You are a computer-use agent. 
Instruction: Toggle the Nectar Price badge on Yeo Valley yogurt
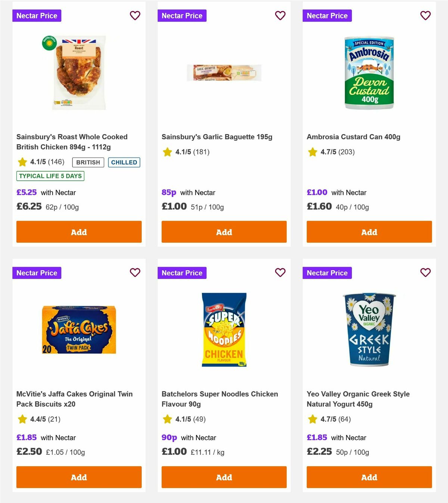tap(327, 273)
